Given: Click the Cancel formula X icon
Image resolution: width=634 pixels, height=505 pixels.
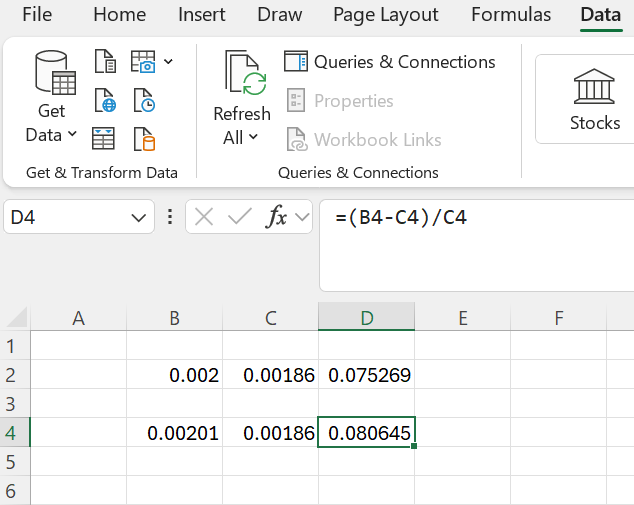Looking at the screenshot, I should pyautogui.click(x=203, y=217).
